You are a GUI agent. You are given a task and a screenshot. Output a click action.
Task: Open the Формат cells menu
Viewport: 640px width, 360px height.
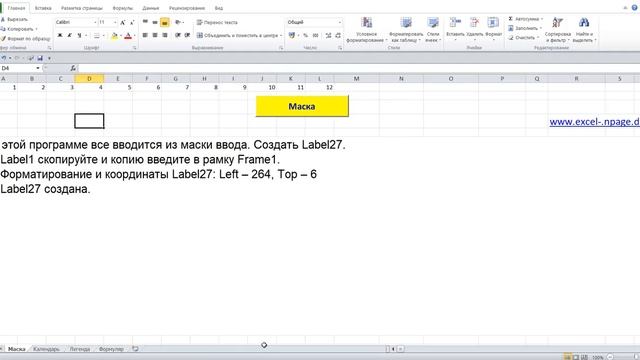tap(493, 29)
